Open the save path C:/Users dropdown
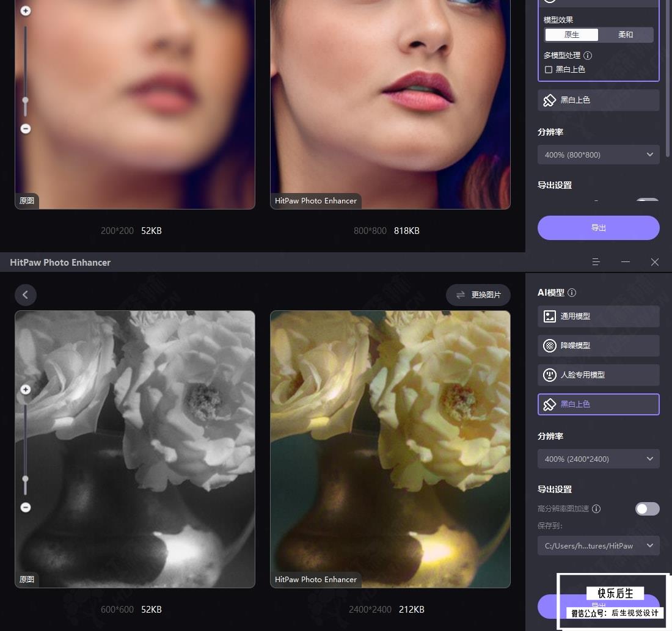This screenshot has height=631, width=672. 598,545
